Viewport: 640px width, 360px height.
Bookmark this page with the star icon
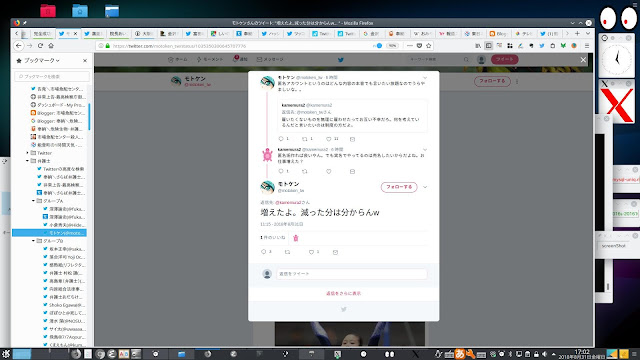429,46
